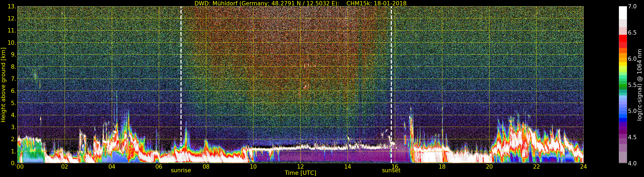Click the time axis tick label 12
Image resolution: width=644 pixels, height=177 pixels.
pyautogui.click(x=300, y=166)
